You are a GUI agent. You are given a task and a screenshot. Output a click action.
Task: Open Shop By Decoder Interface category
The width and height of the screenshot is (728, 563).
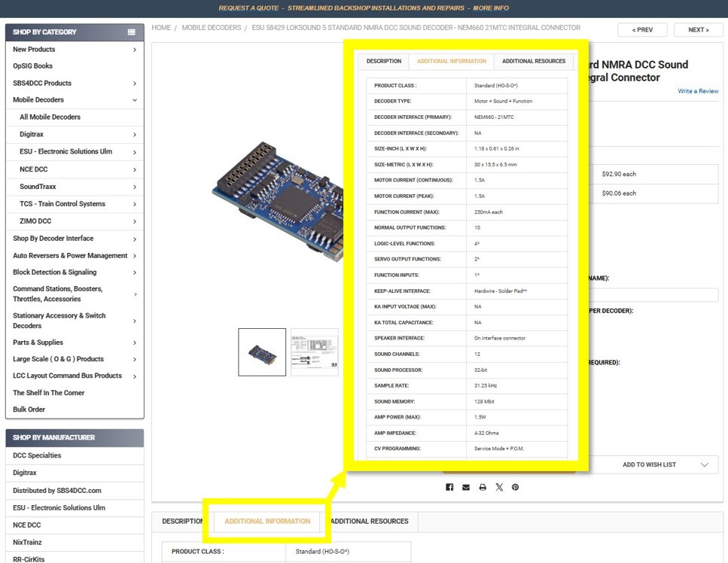(x=53, y=238)
